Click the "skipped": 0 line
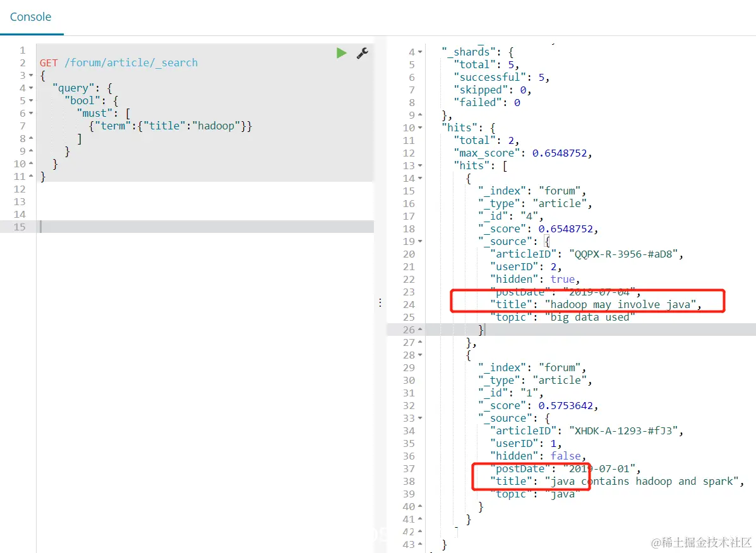The height and width of the screenshot is (553, 756). pyautogui.click(x=492, y=90)
